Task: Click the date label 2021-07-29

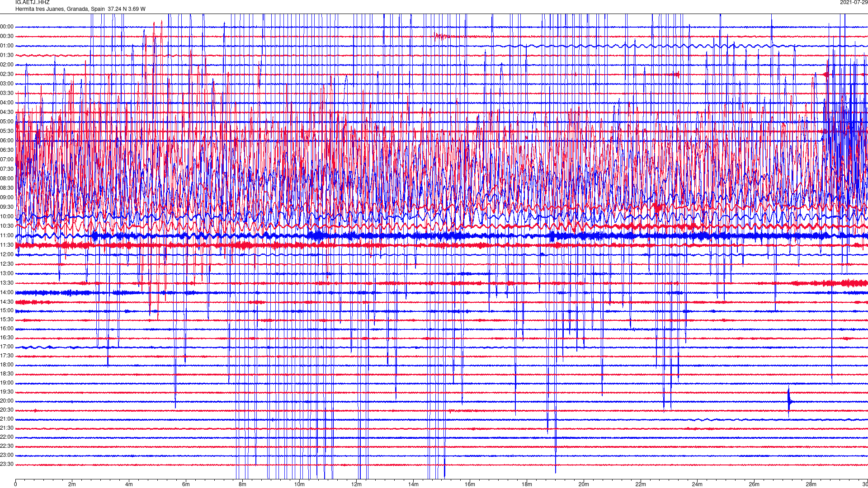Action: [x=854, y=2]
